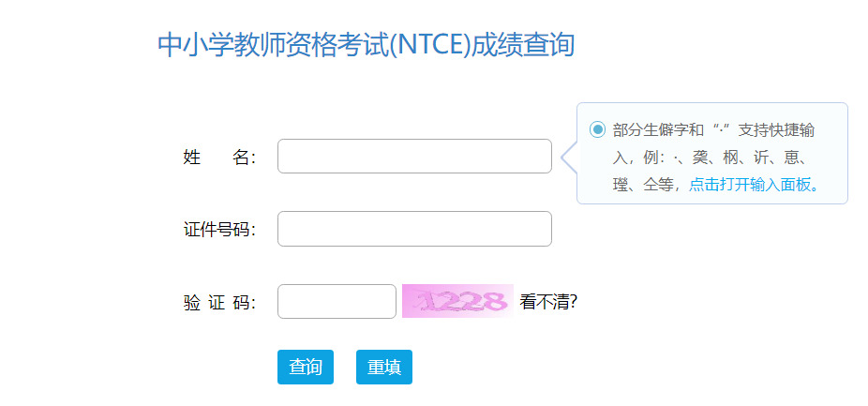This screenshot has height=406, width=868.
Task: Click the 验证码 field label
Action: 219,303
